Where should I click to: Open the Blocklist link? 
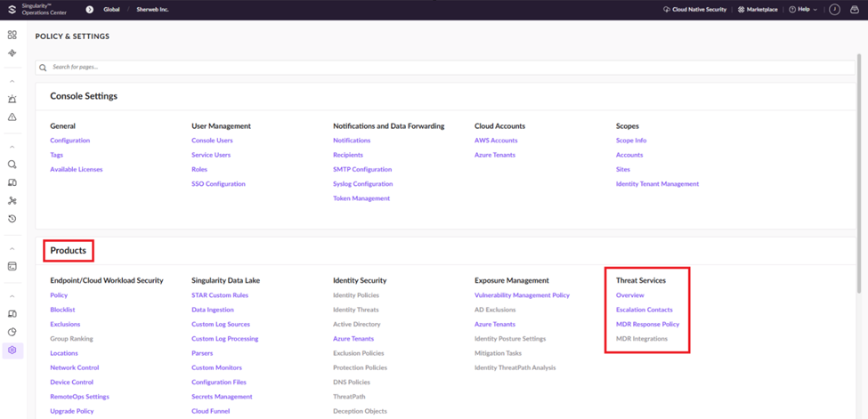click(62, 310)
